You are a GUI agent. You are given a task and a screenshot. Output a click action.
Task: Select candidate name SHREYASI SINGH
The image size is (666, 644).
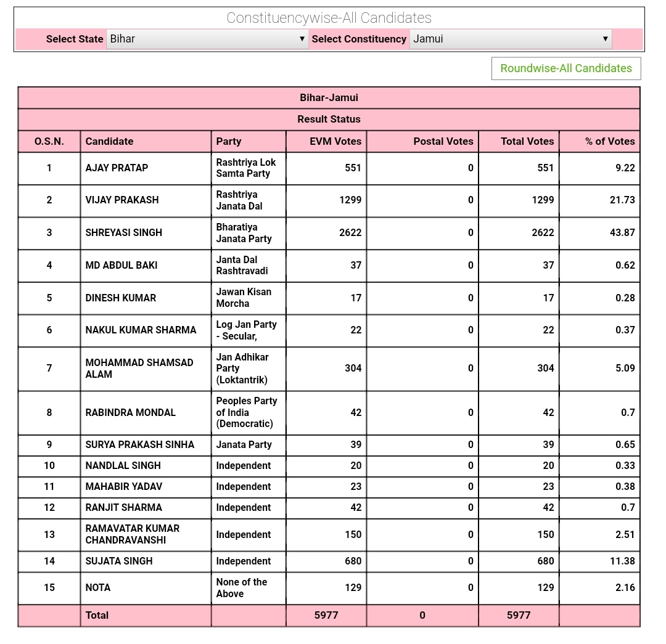(124, 233)
